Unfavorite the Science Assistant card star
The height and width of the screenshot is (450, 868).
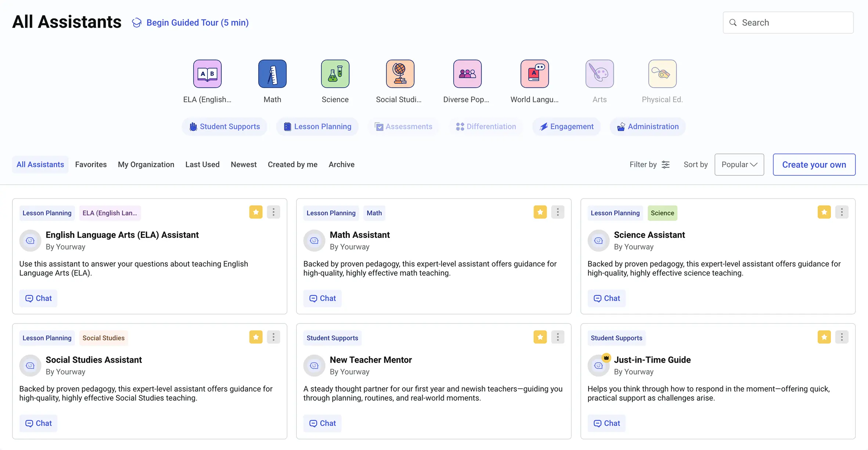click(824, 212)
